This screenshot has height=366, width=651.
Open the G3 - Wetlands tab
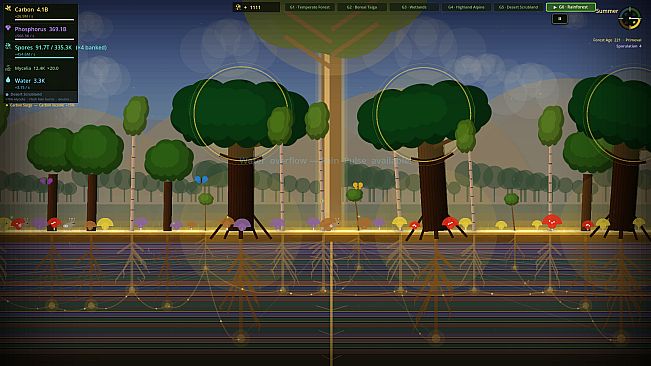[x=414, y=7]
